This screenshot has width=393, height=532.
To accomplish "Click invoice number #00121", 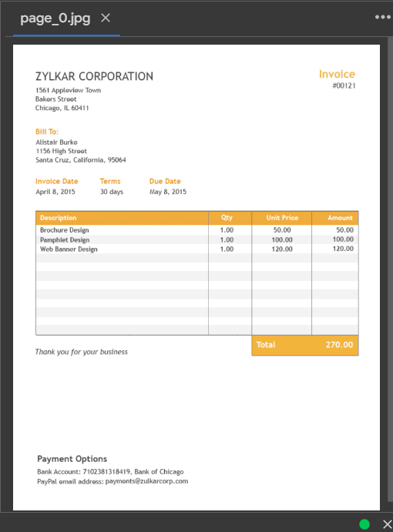I will pos(344,85).
